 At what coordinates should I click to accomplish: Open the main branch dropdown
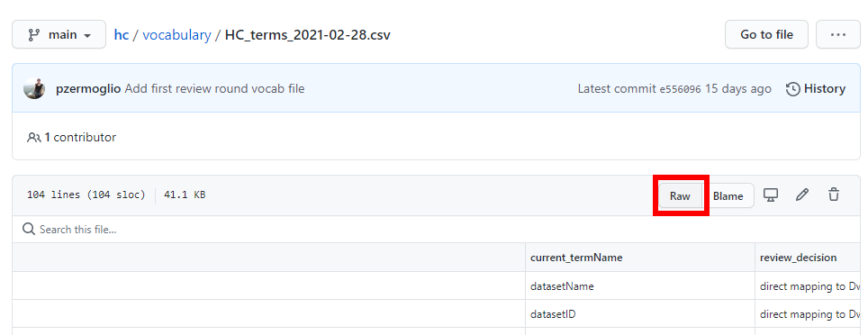(59, 34)
